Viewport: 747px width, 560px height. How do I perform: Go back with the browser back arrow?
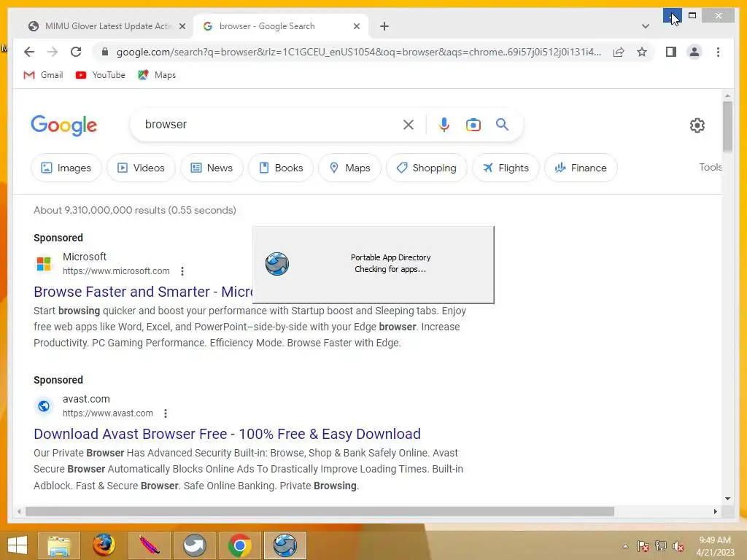(x=29, y=52)
